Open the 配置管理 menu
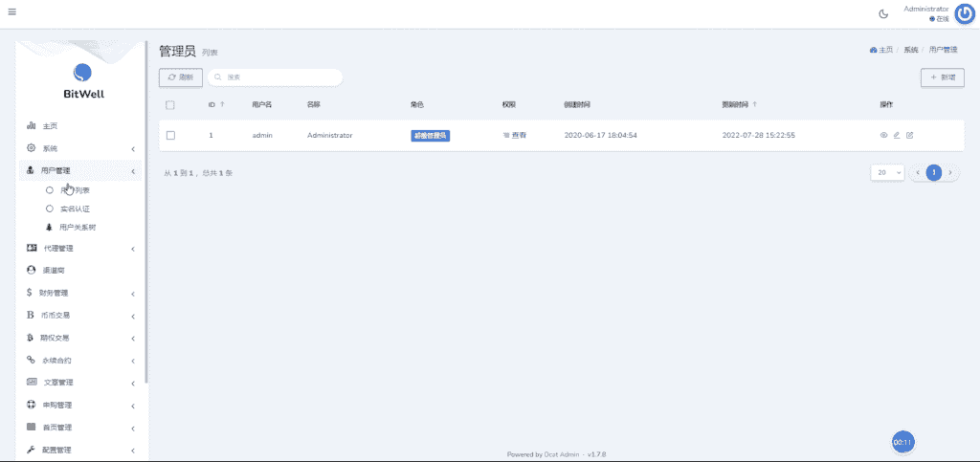 (80, 451)
